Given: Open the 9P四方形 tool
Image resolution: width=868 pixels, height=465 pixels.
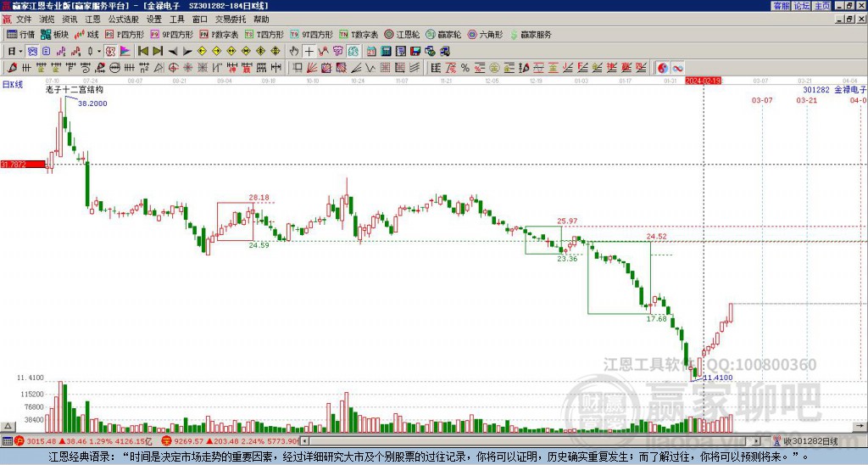Looking at the screenshot, I should pyautogui.click(x=171, y=35).
